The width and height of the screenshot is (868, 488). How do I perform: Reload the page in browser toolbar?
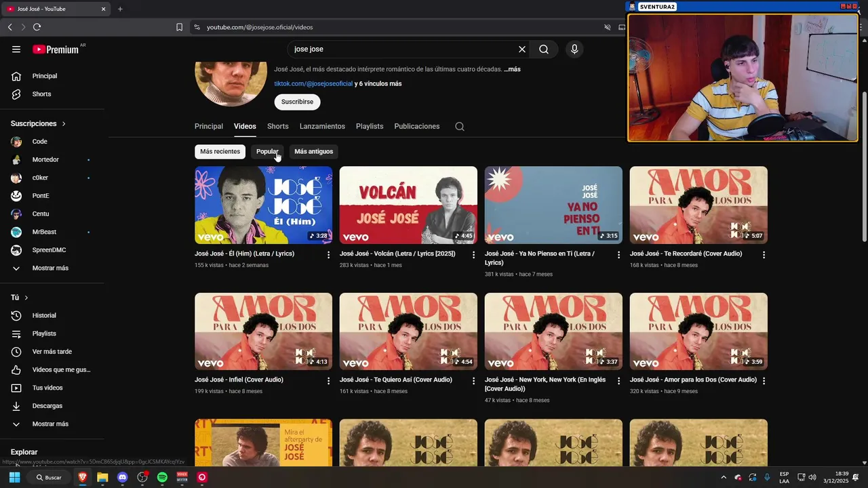click(x=37, y=27)
